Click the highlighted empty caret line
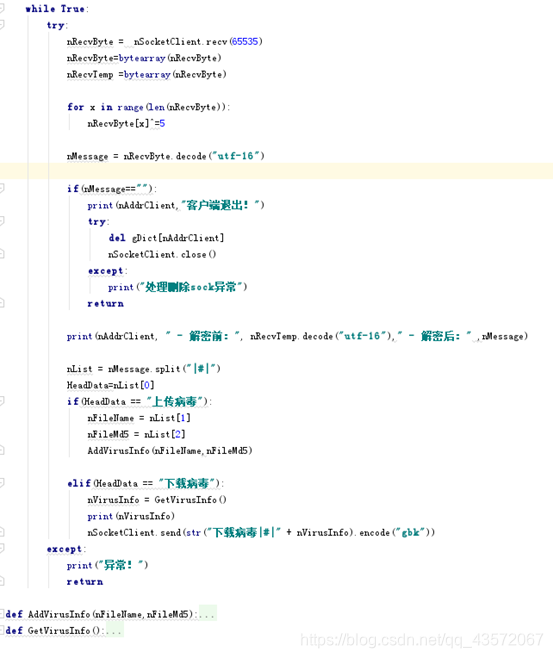The height and width of the screenshot is (658, 553). pyautogui.click(x=276, y=172)
